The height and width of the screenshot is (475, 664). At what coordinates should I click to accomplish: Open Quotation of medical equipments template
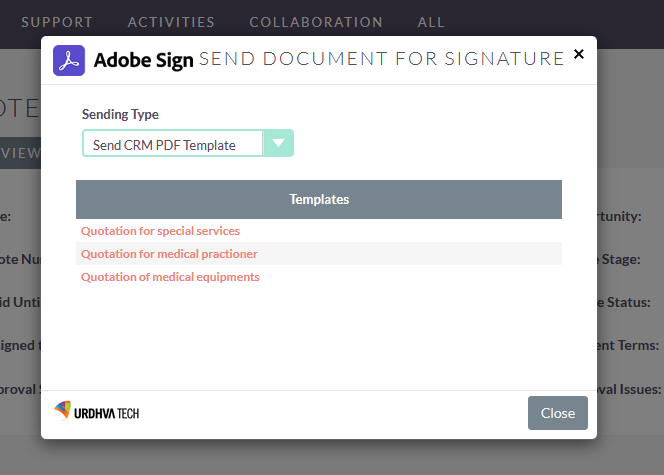170,277
